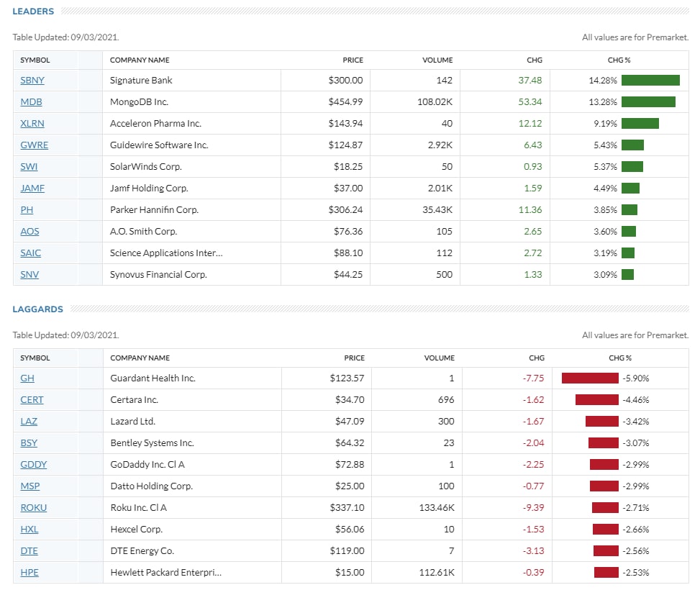Screen dimensions: 700x590
Task: Open the GH laggard ticker link
Action: pos(27,378)
